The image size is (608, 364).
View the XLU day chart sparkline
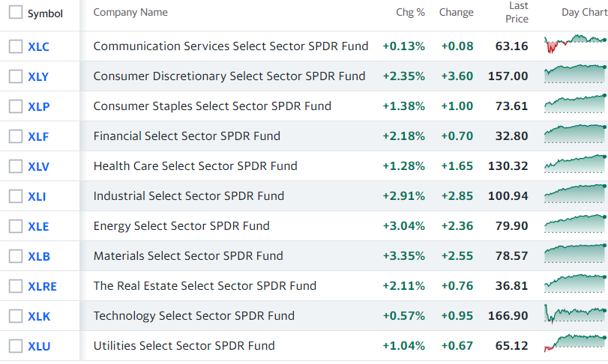(x=576, y=344)
